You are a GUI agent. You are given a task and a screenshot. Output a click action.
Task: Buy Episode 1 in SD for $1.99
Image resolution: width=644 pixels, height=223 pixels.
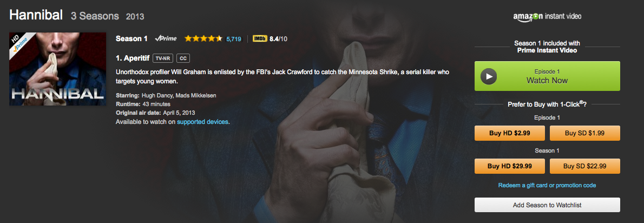point(585,133)
